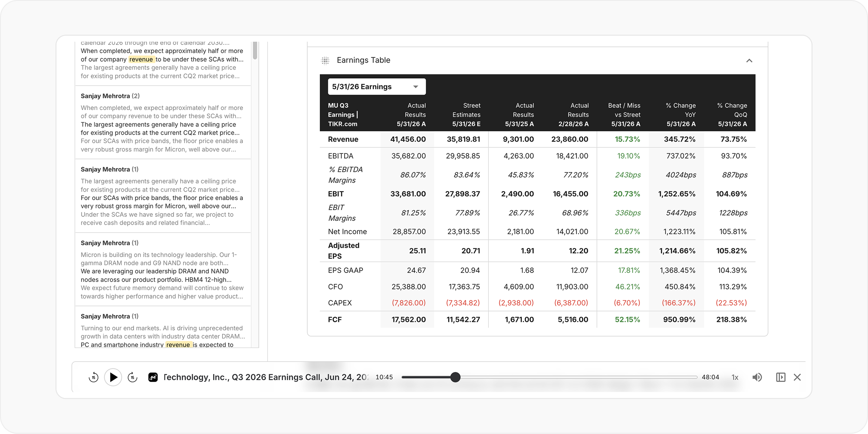Select the transcript entry about ceiling price agreements

(x=163, y=196)
